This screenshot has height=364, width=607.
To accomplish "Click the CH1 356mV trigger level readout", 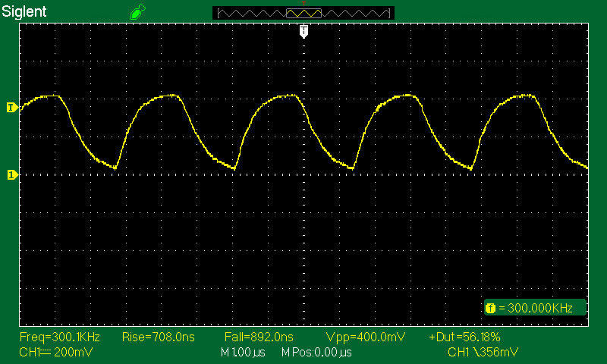I will pyautogui.click(x=483, y=353).
